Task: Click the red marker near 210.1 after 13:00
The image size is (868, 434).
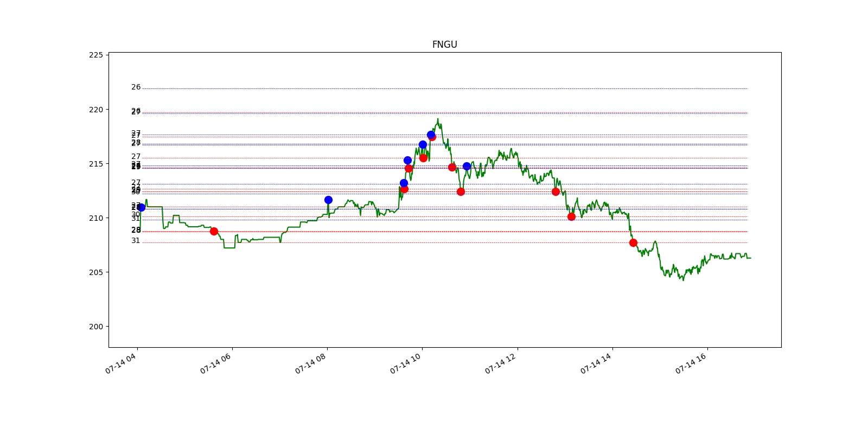Action: [571, 216]
